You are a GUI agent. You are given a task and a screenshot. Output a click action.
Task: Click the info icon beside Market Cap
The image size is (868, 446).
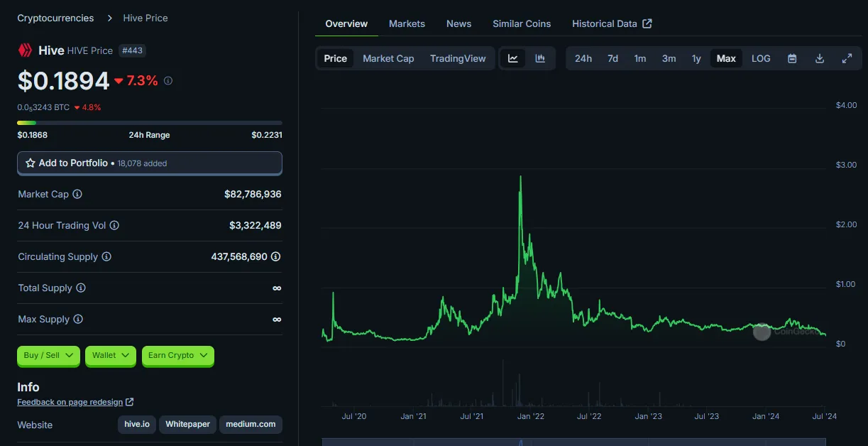coord(77,194)
